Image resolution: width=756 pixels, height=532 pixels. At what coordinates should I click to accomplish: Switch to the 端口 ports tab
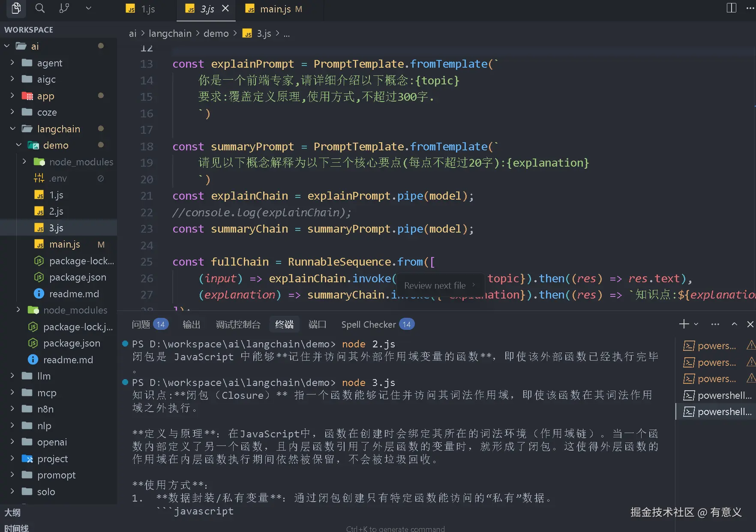(317, 324)
